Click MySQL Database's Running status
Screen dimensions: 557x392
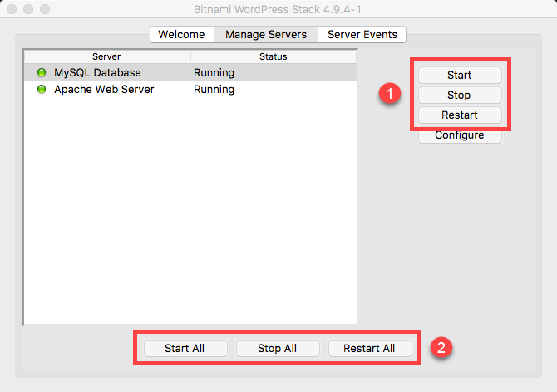[x=214, y=73]
